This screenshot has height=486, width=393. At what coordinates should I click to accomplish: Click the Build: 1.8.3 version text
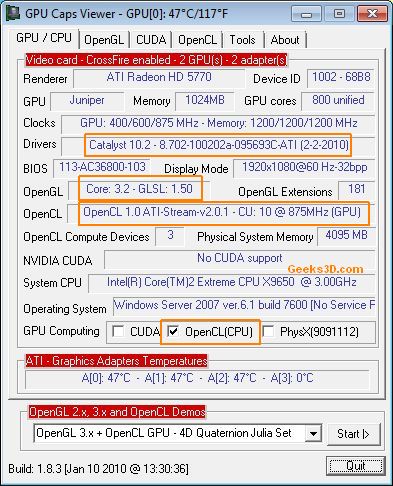tap(98, 469)
